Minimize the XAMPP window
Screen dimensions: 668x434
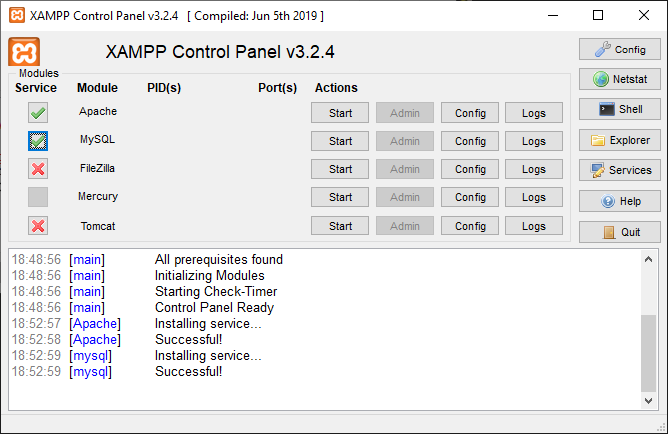coord(553,16)
